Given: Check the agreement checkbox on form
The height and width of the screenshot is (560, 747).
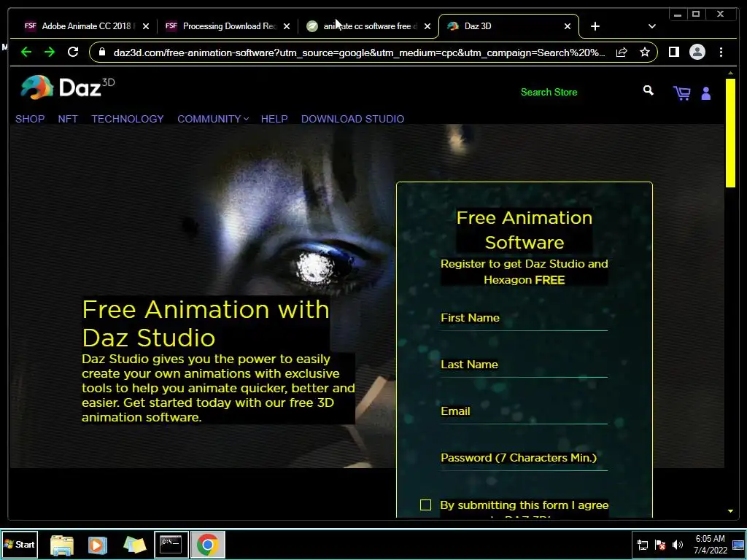Looking at the screenshot, I should click(x=425, y=505).
